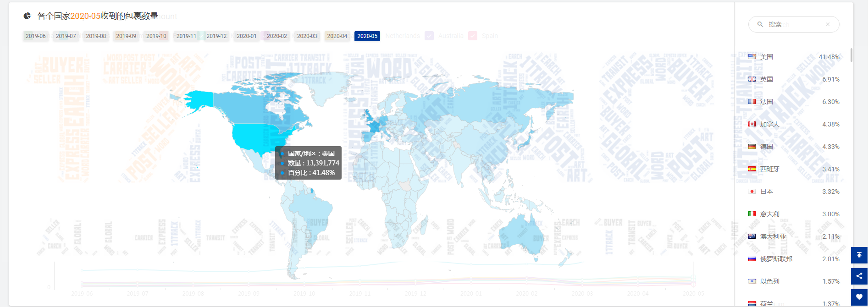
Task: Select the 2019-11 month tab
Action: click(186, 36)
